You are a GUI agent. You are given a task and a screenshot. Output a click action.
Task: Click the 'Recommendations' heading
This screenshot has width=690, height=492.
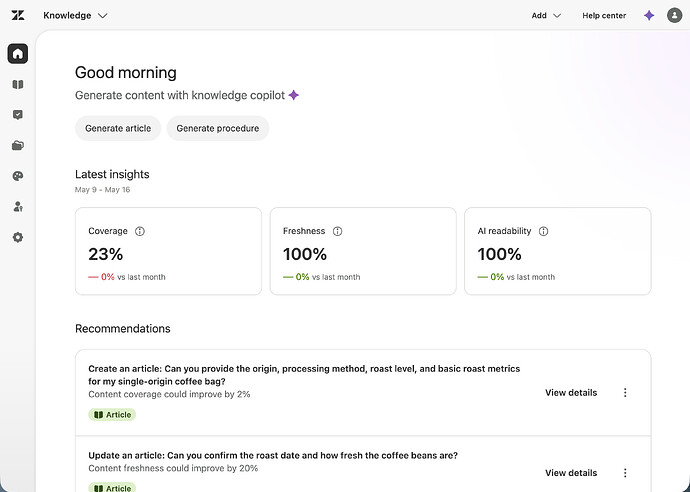pyautogui.click(x=123, y=329)
